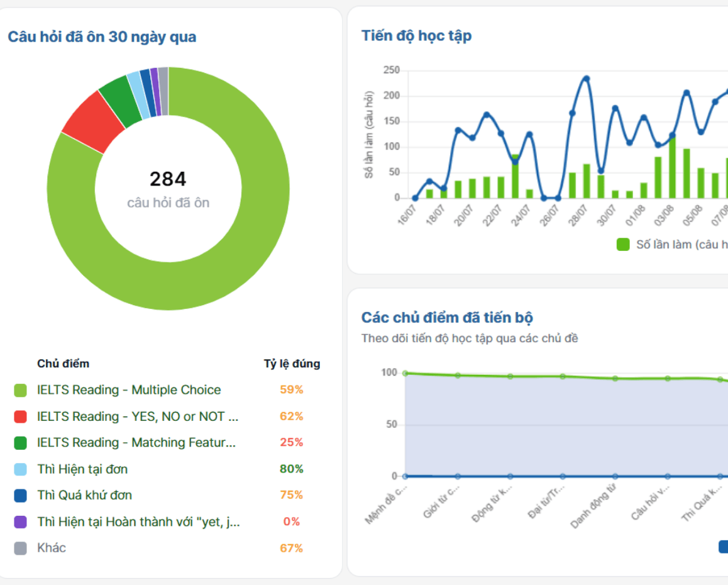
Task: Click the 67% accuracy value
Action: pyautogui.click(x=291, y=549)
